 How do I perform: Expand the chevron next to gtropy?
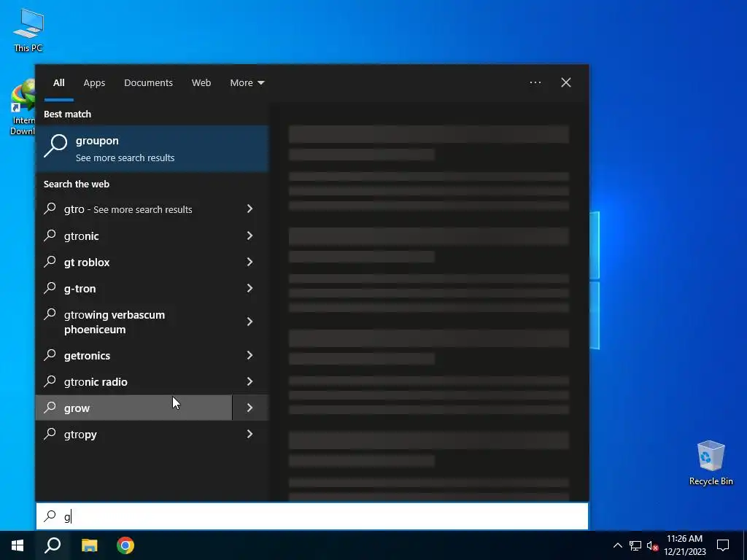(250, 434)
